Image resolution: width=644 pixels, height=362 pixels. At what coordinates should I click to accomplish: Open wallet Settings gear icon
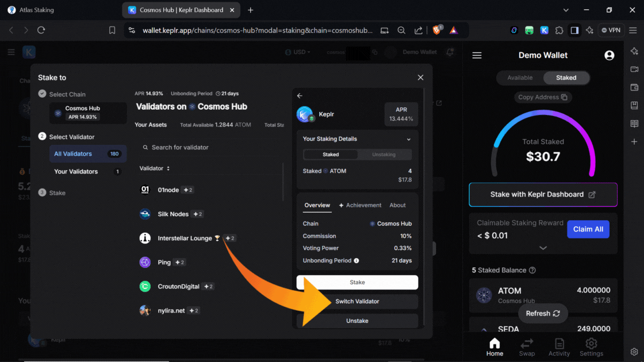[591, 347]
